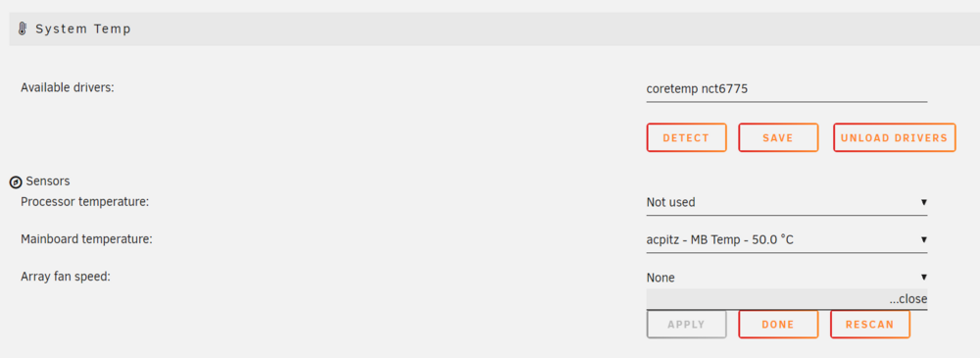The height and width of the screenshot is (358, 980).
Task: Click the thermometer icon beside System Temp
Action: 23,28
